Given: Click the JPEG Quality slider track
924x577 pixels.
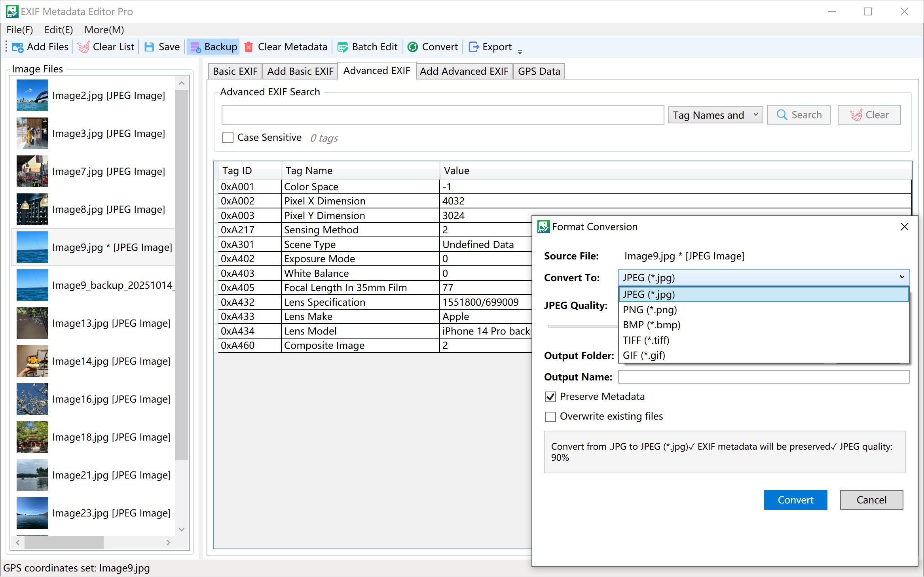Looking at the screenshot, I should [x=582, y=326].
